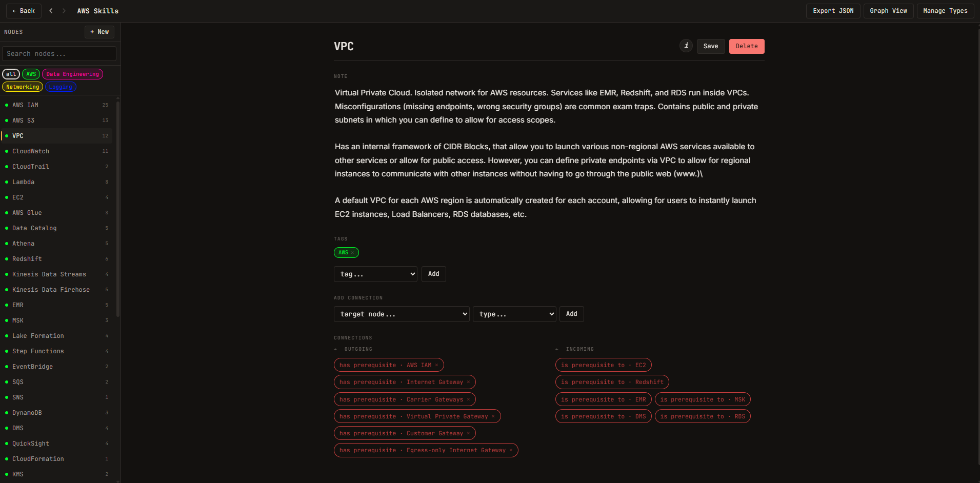Toggle the Networking tag filter
Image resolution: width=980 pixels, height=483 pixels.
(x=23, y=87)
